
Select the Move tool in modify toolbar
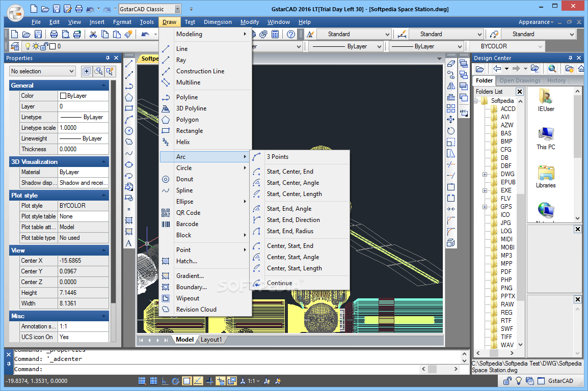(x=451, y=120)
